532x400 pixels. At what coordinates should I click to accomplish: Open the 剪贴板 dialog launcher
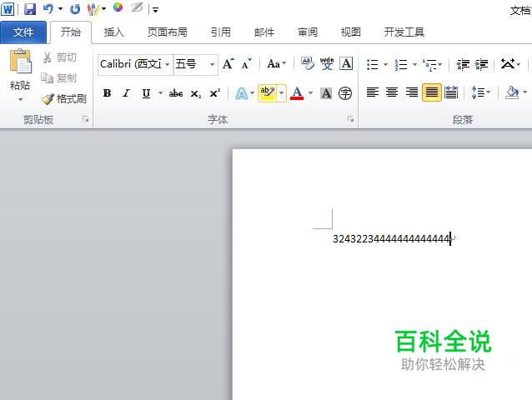tap(86, 119)
